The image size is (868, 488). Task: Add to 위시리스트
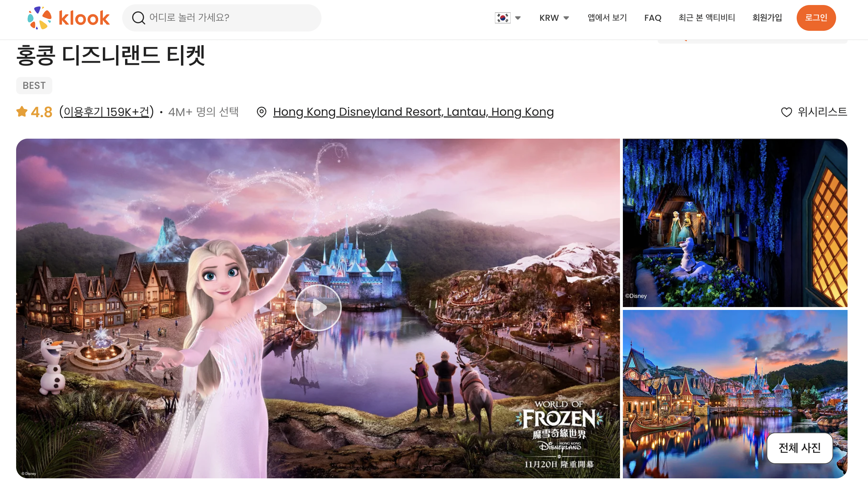pyautogui.click(x=822, y=112)
